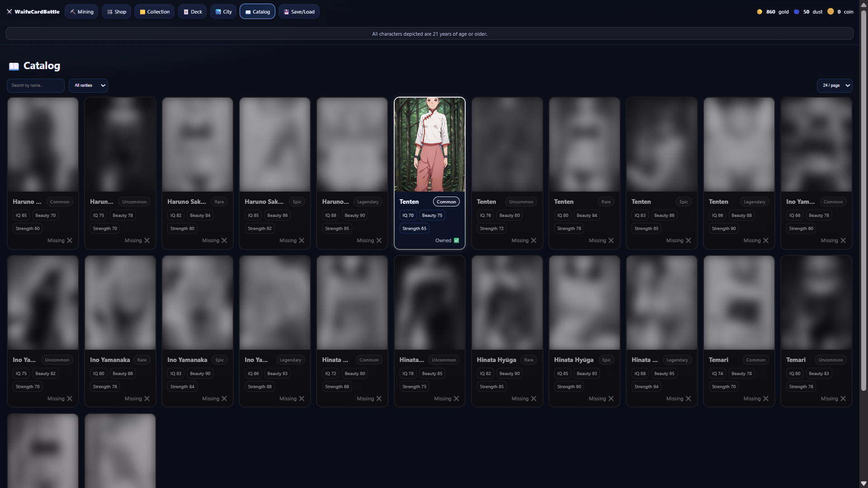The image size is (868, 488).
Task: Click the scrollbar down arrow at bottom right
Action: pos(863,483)
